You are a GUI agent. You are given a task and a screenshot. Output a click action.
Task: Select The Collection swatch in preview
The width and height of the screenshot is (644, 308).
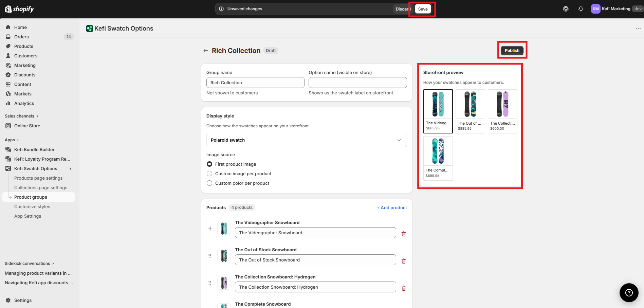coord(502,111)
